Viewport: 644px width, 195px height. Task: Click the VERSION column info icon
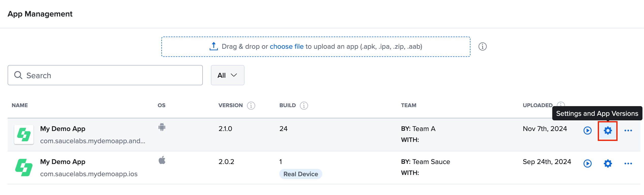(x=251, y=105)
